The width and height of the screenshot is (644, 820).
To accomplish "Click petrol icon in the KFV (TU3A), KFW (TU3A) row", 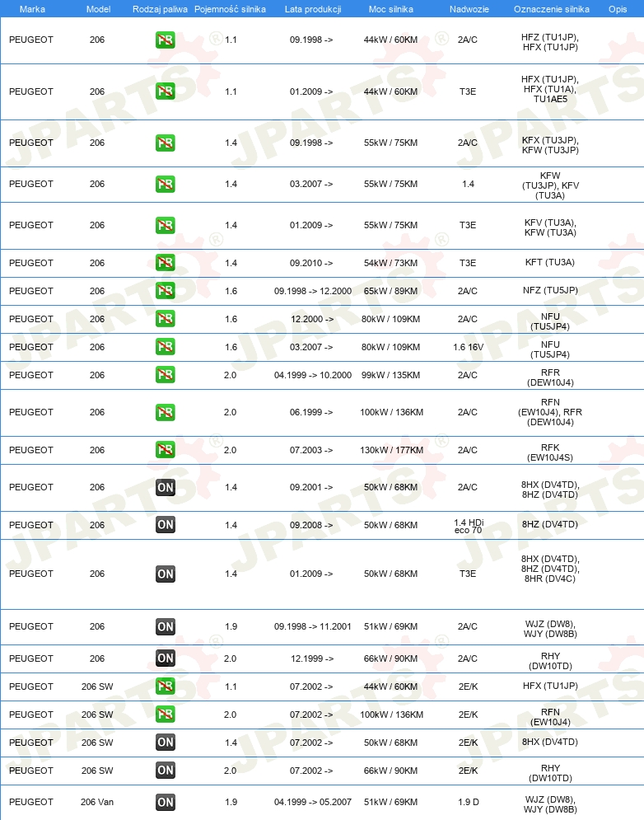I will (x=166, y=225).
